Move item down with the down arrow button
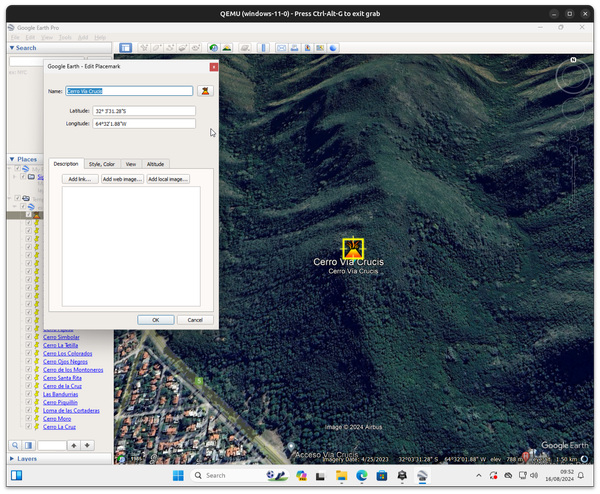Image resolution: width=600 pixels, height=494 pixels. coord(87,445)
